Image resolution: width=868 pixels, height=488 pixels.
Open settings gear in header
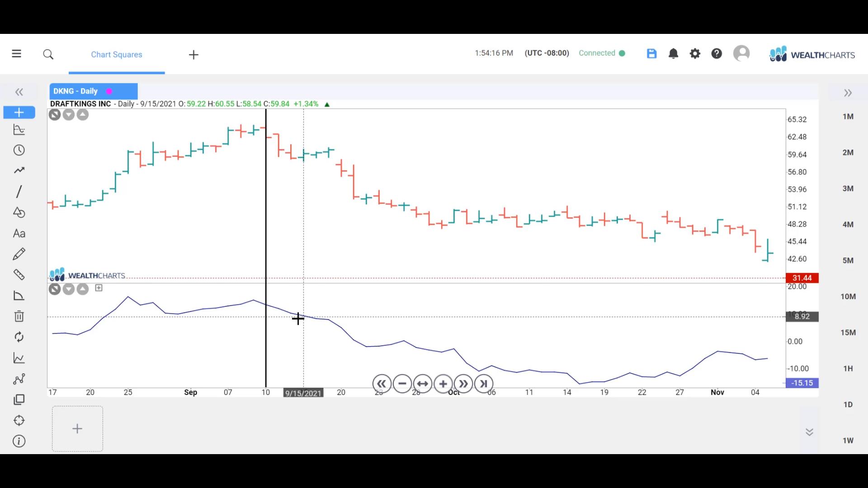pos(695,54)
